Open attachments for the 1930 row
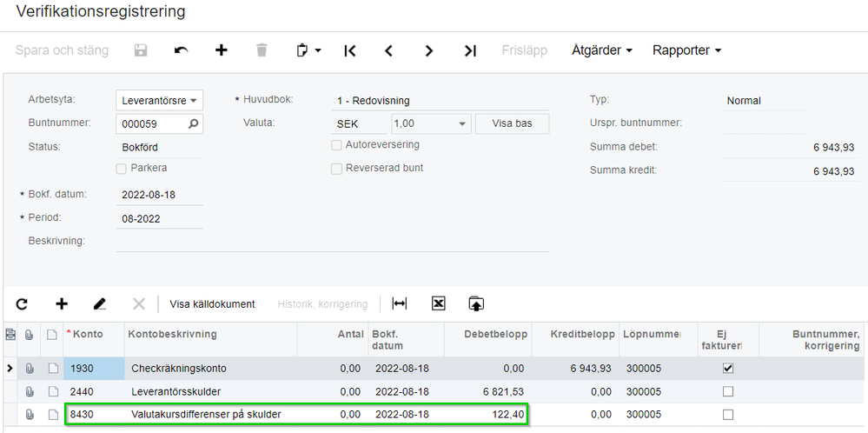868x433 pixels. pyautogui.click(x=30, y=368)
